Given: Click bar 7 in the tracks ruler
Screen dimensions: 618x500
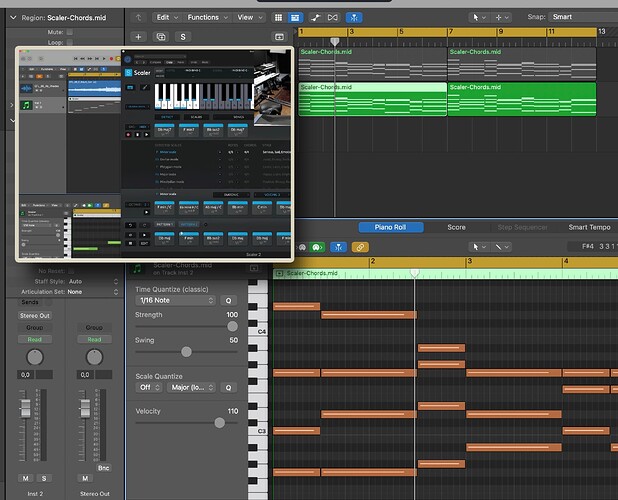Looking at the screenshot, I should coord(451,32).
